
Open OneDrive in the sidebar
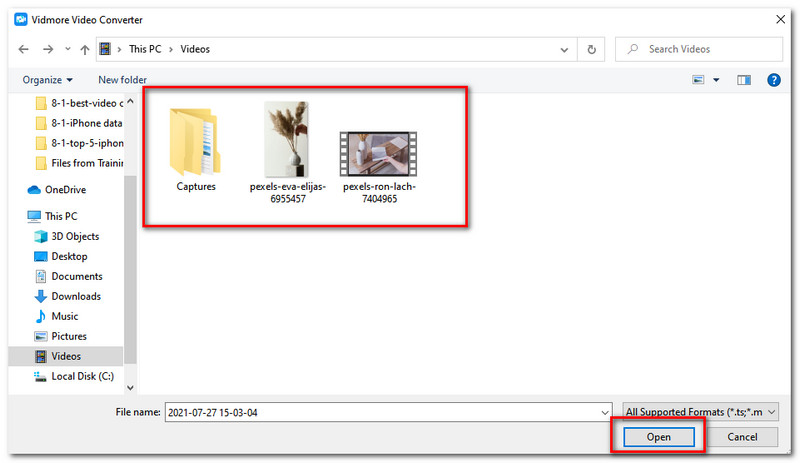click(x=57, y=190)
